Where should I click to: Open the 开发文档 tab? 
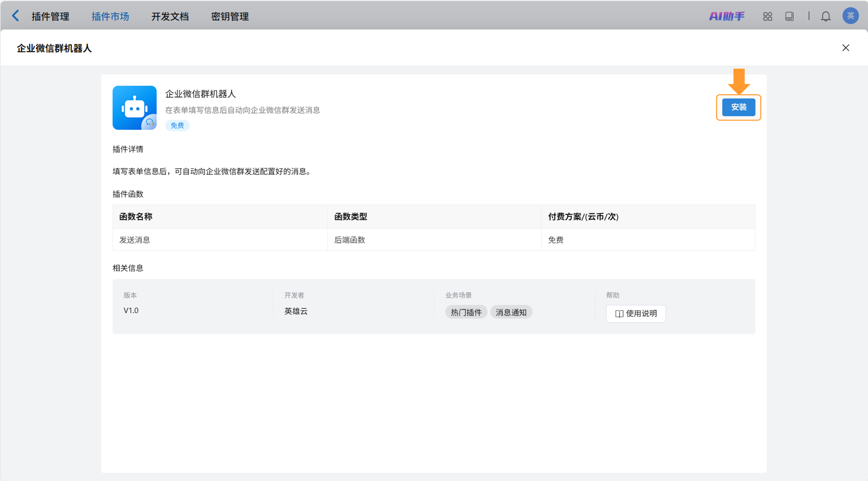click(170, 17)
